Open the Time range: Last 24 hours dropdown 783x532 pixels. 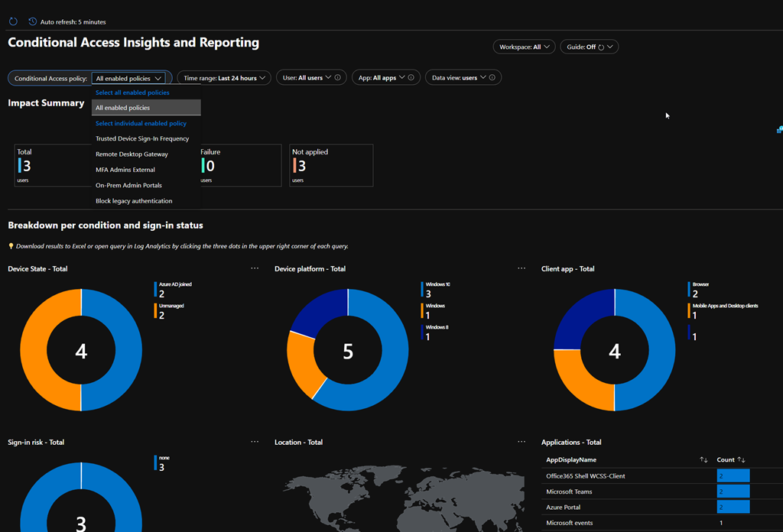pyautogui.click(x=224, y=78)
